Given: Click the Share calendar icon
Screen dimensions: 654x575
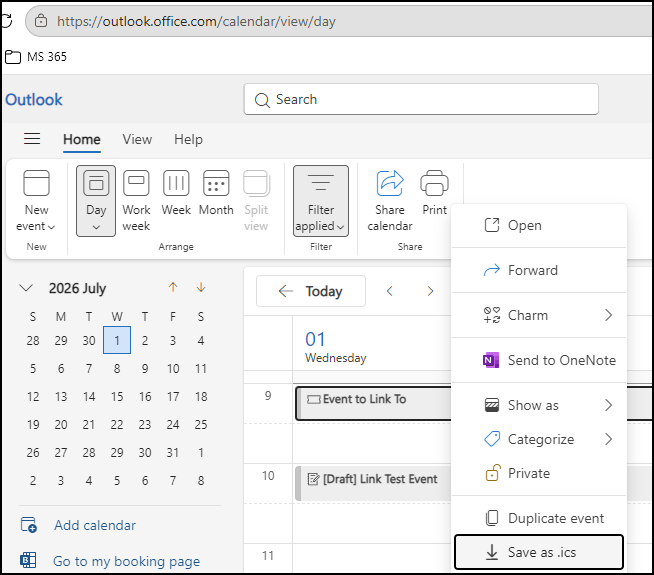Looking at the screenshot, I should point(390,183).
